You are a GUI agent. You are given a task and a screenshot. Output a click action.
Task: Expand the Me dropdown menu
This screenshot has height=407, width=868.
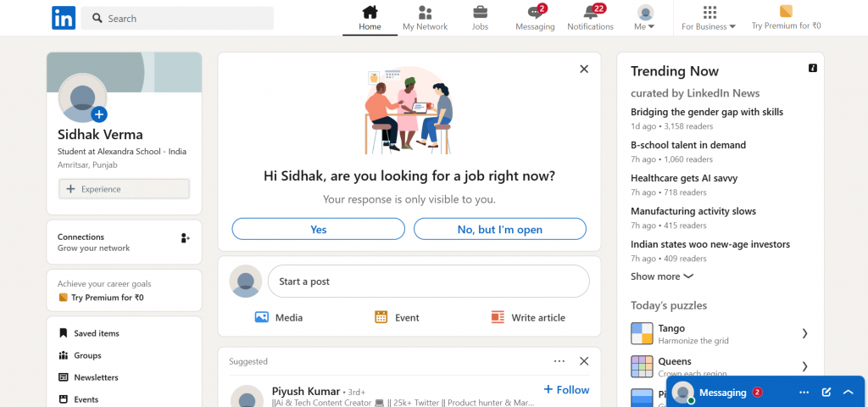[x=645, y=19]
